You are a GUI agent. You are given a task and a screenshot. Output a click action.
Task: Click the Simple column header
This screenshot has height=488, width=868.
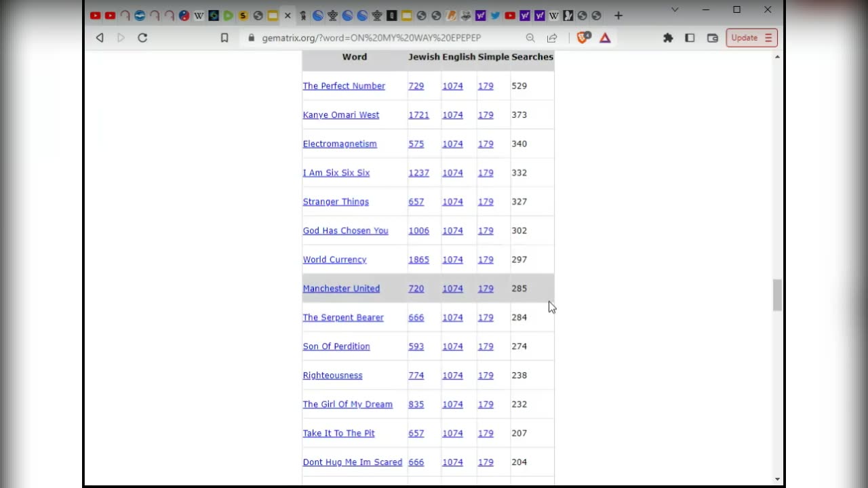[x=494, y=57]
